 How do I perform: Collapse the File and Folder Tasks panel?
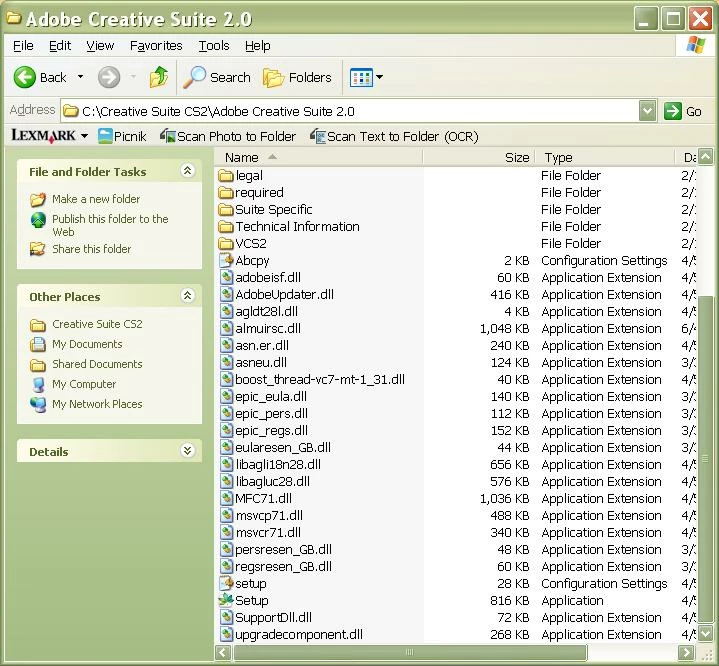tap(188, 171)
